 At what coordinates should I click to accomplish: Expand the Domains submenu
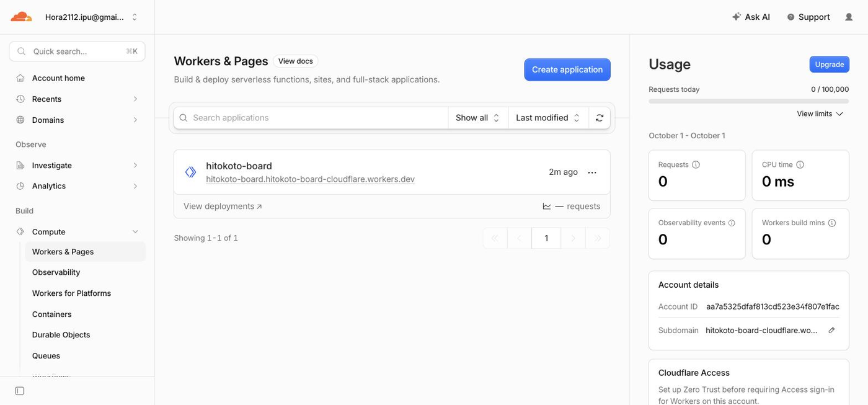135,120
